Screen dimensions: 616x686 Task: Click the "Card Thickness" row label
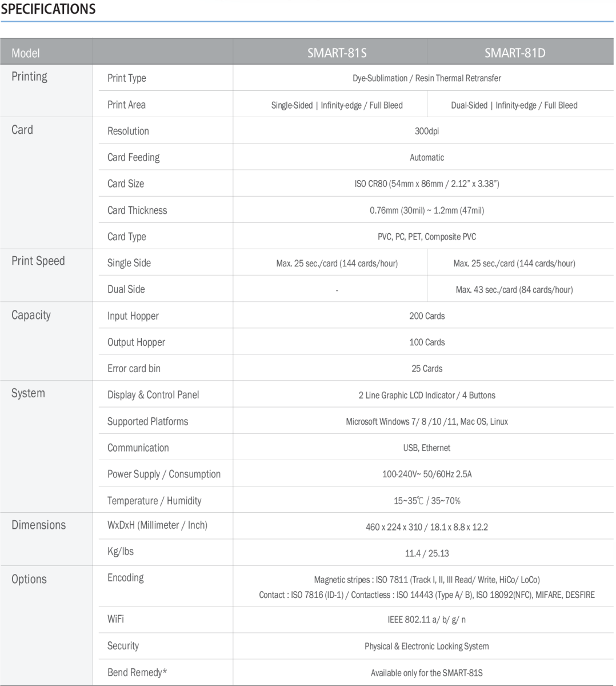pos(137,210)
